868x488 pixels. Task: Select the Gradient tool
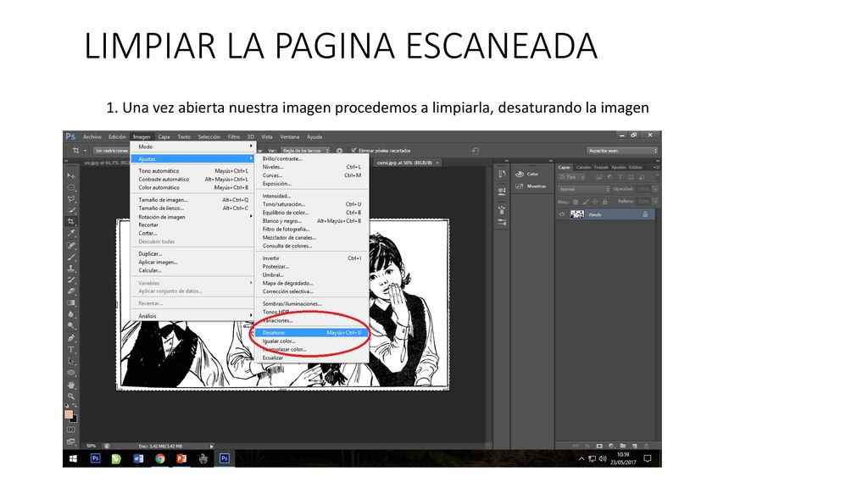(x=71, y=303)
